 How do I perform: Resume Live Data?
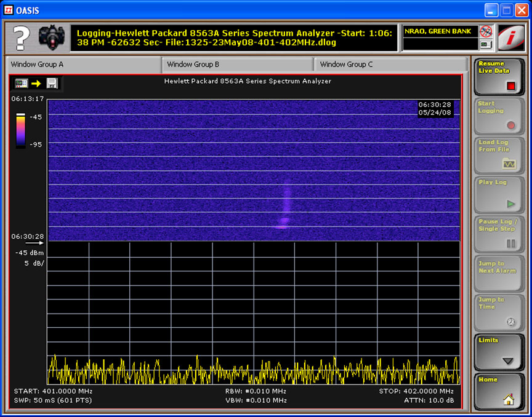[499, 77]
